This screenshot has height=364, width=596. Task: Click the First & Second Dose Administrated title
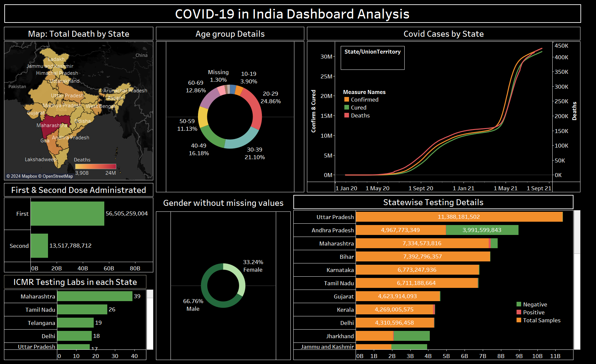pos(79,190)
